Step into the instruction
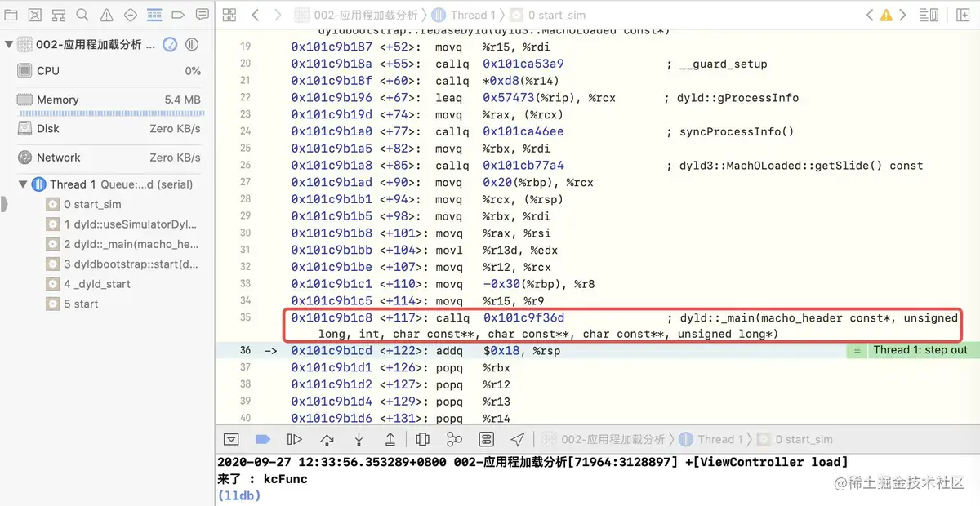This screenshot has width=980, height=506. click(x=359, y=439)
